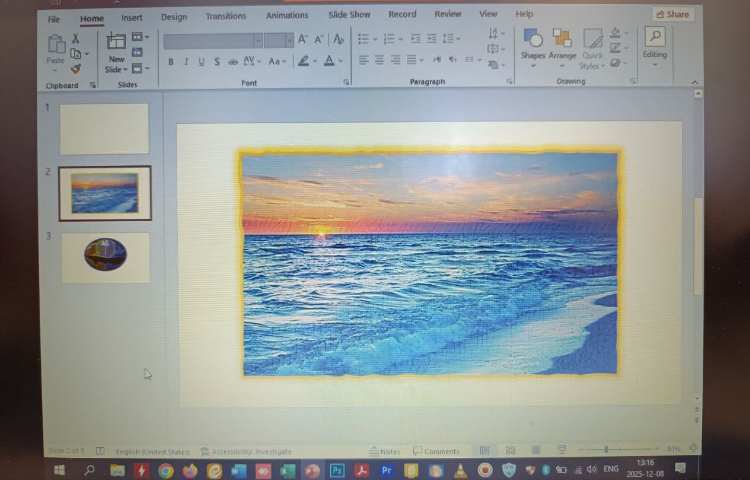750x480 pixels.
Task: Open Notes pane from status bar
Action: pos(385,451)
